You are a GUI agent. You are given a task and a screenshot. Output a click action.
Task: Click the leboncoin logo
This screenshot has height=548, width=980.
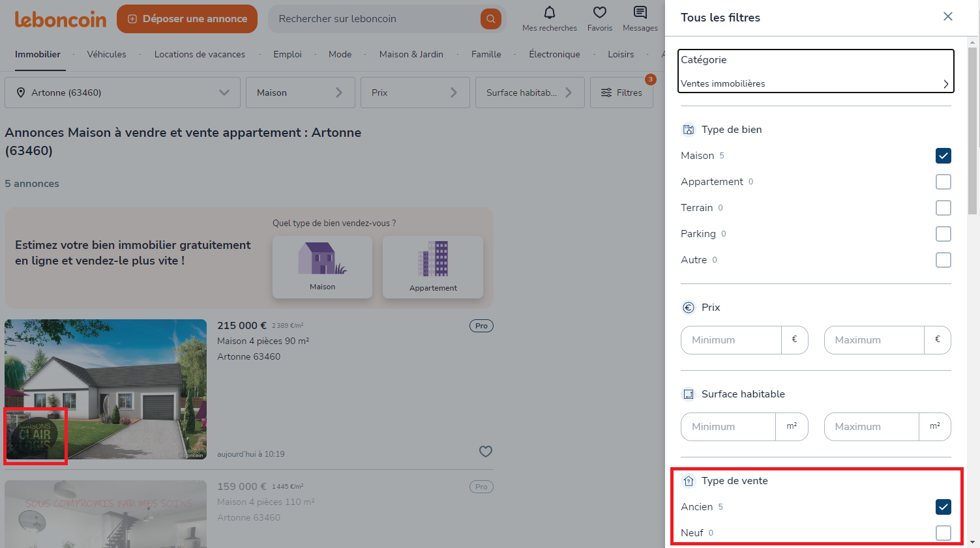(61, 20)
